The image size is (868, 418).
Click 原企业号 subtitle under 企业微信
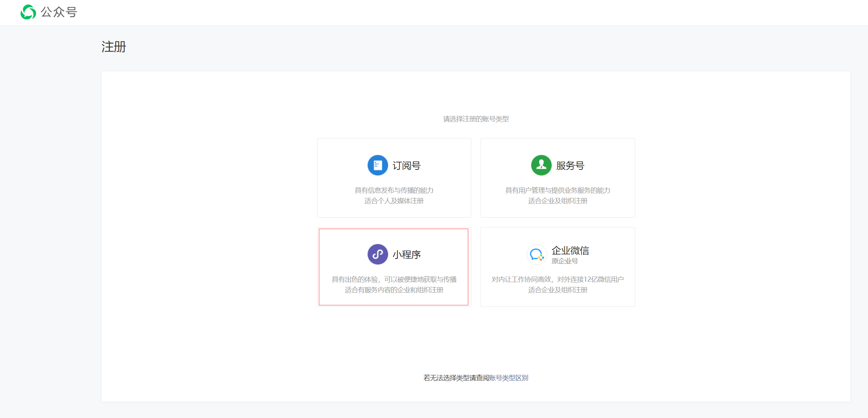point(564,261)
